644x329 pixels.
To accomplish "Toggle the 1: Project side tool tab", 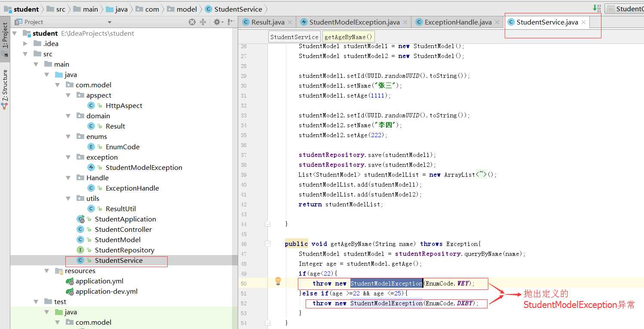I will 5,39.
